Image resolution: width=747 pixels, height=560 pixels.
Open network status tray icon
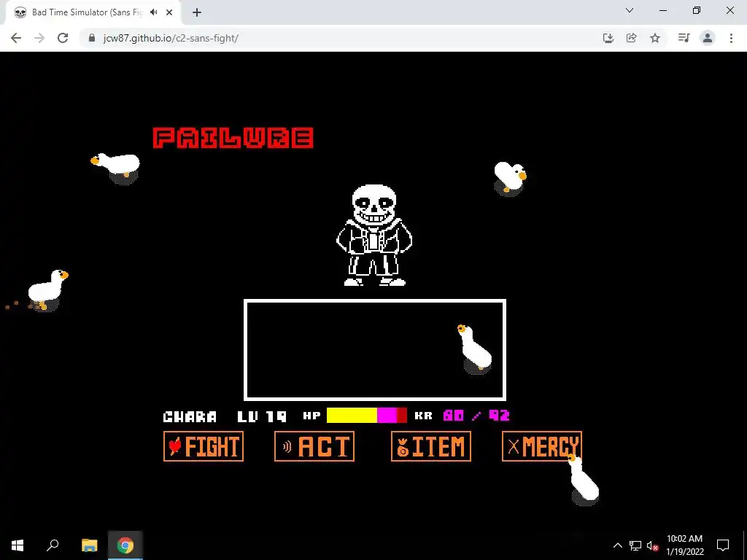coord(635,545)
